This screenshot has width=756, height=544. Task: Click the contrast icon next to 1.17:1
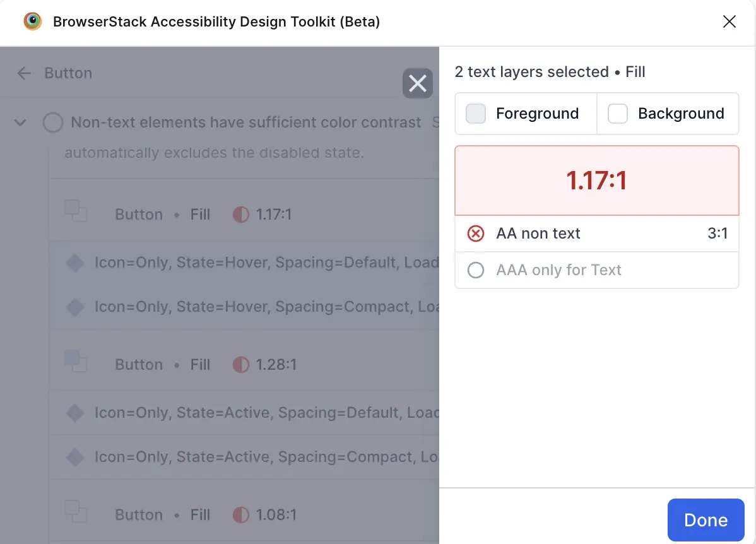click(240, 215)
